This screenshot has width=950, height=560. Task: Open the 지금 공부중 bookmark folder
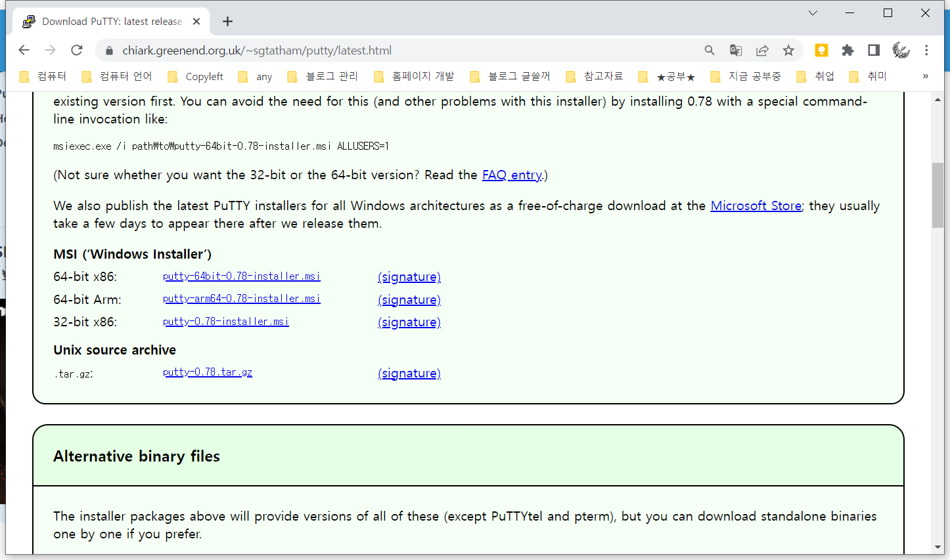click(746, 77)
